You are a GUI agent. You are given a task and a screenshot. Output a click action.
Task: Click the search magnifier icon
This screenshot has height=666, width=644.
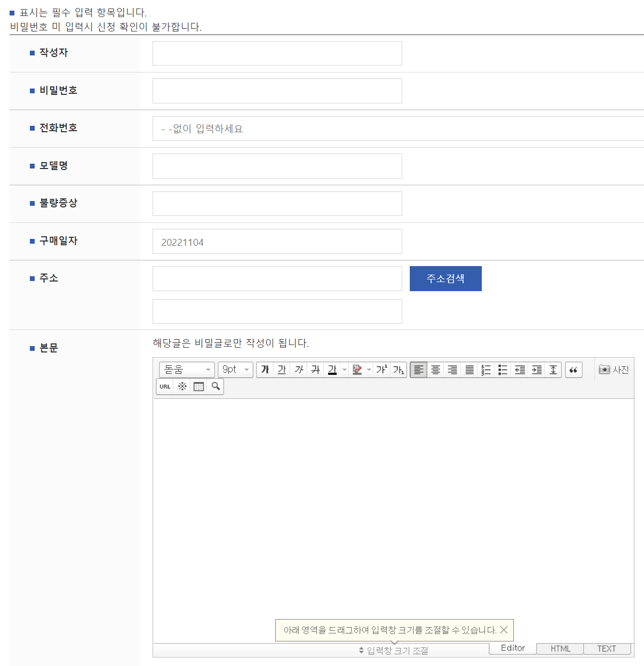click(216, 386)
